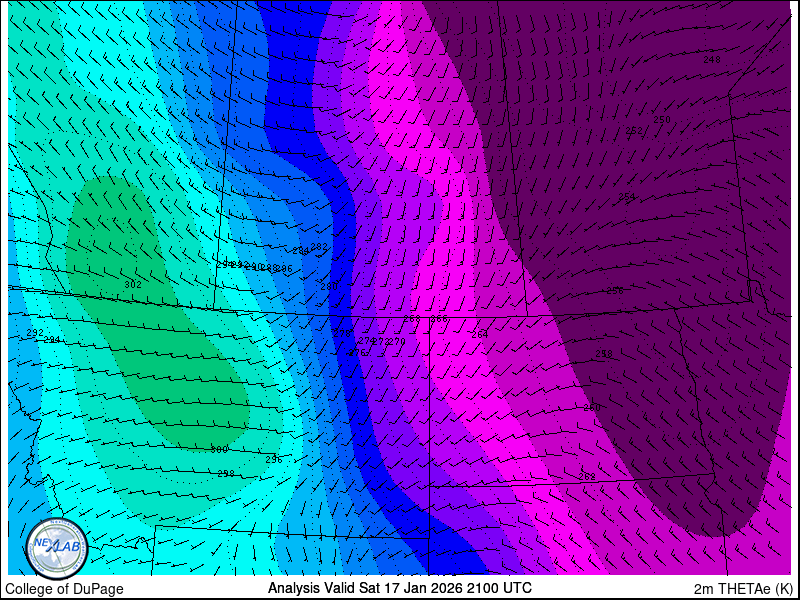
Task: Click the 252 contour label
Action: point(634,131)
